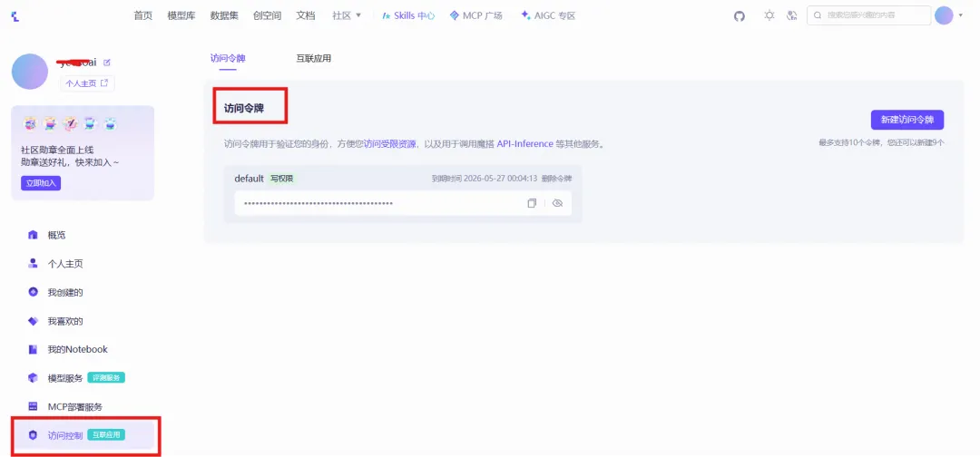The width and height of the screenshot is (980, 457).
Task: Click the fourth badge medal icon
Action: (90, 124)
